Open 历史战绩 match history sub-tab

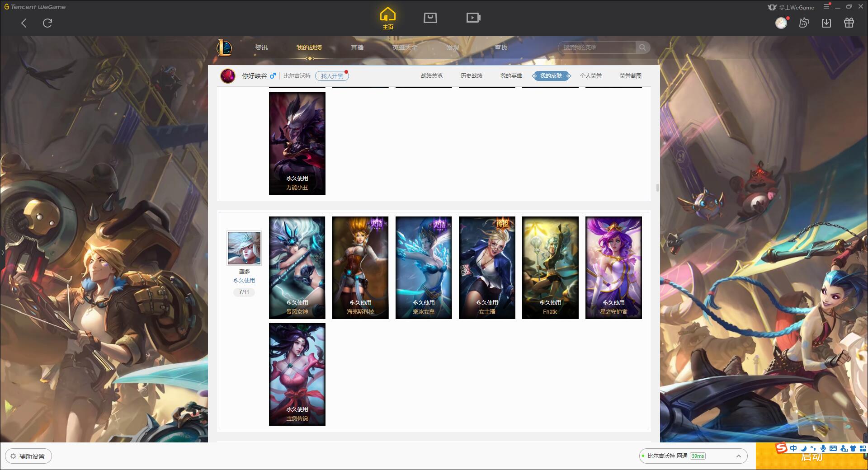472,76
